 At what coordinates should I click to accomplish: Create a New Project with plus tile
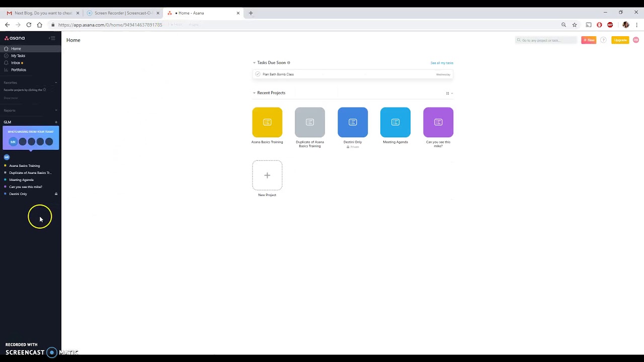267,175
